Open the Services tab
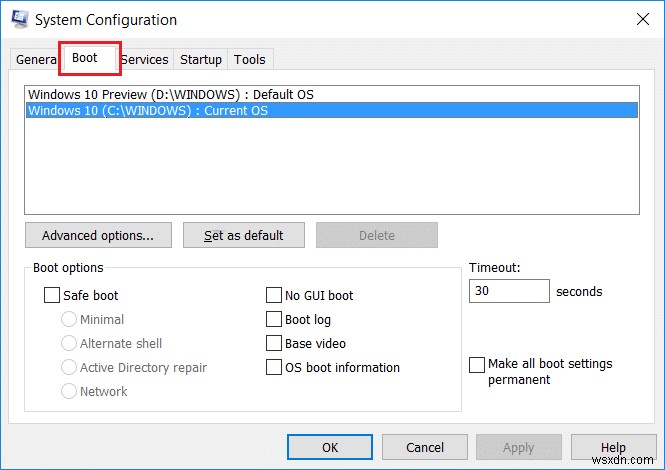665x470 pixels. (146, 60)
